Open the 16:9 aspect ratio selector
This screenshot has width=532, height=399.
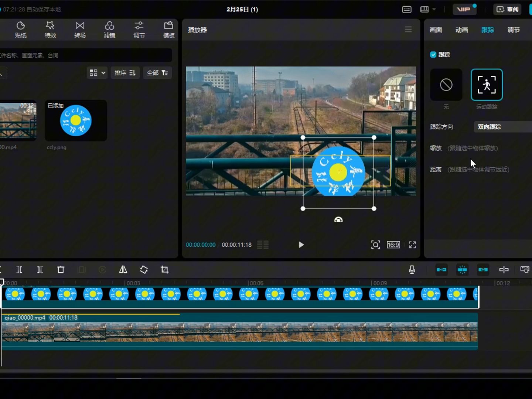point(393,245)
